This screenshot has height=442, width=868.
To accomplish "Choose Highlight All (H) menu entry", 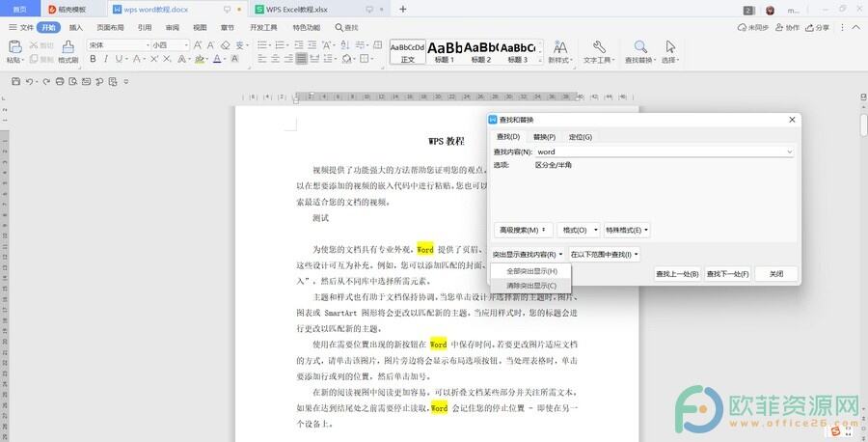I will (x=531, y=271).
